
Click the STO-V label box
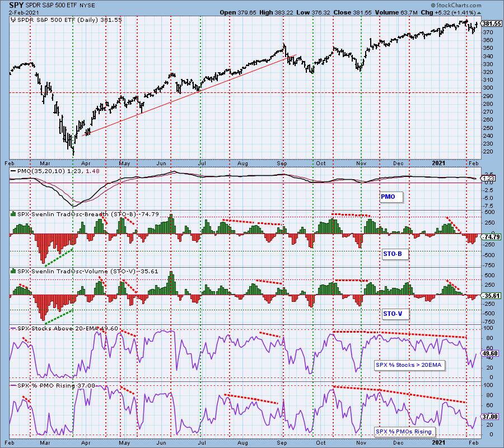click(x=395, y=314)
